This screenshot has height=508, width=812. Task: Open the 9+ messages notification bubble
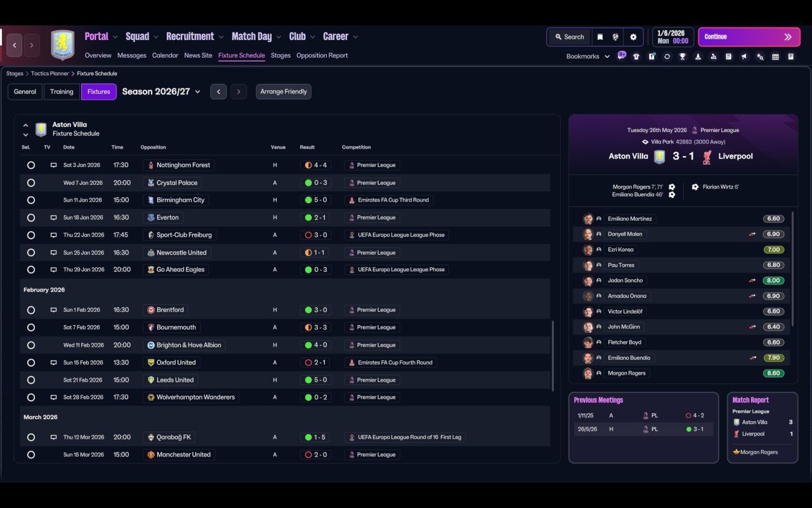622,55
